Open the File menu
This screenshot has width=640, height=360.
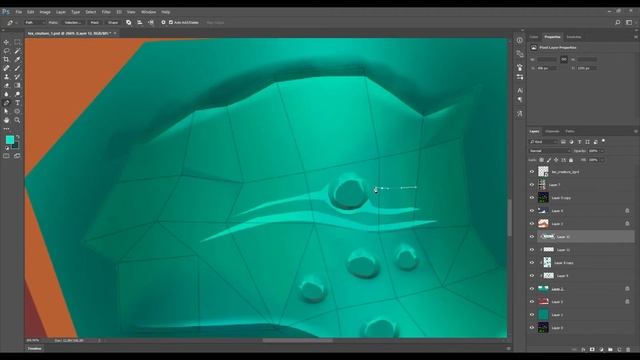[x=19, y=12]
